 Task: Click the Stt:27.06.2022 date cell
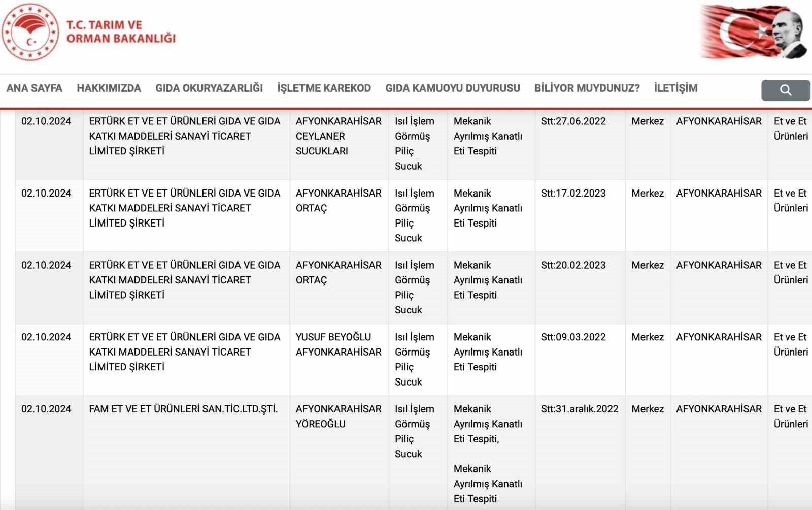(x=573, y=121)
